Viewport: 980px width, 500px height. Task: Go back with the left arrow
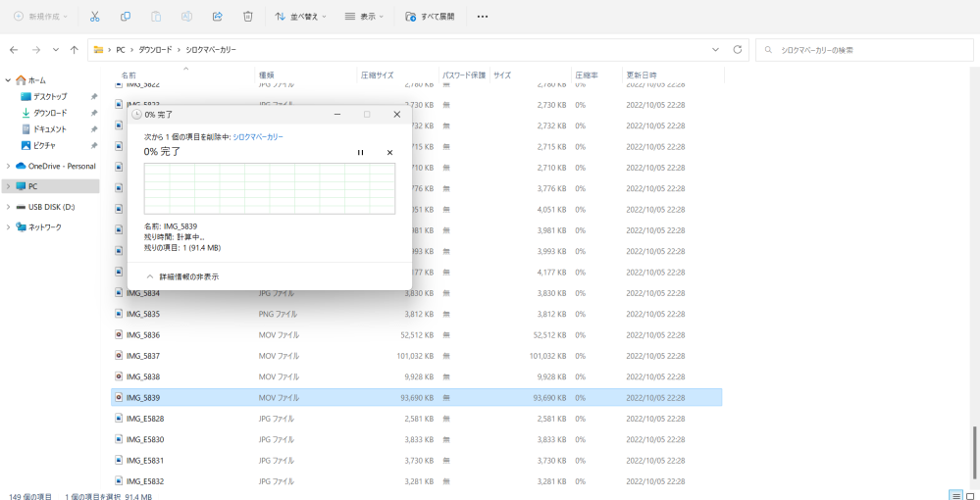tap(14, 50)
